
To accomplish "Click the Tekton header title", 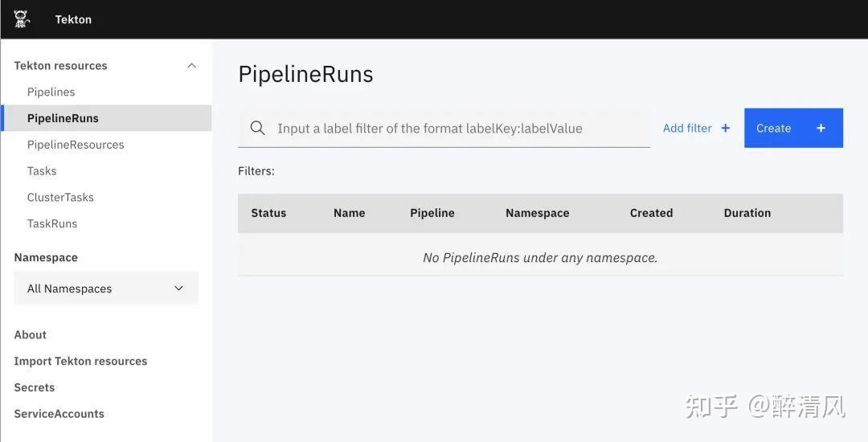I will click(x=73, y=19).
